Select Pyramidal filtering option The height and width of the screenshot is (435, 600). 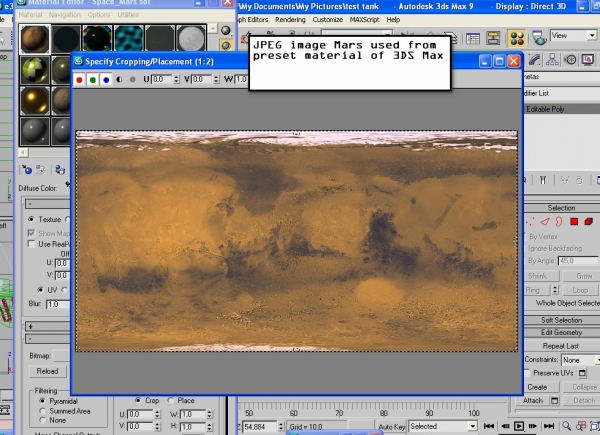(42, 401)
